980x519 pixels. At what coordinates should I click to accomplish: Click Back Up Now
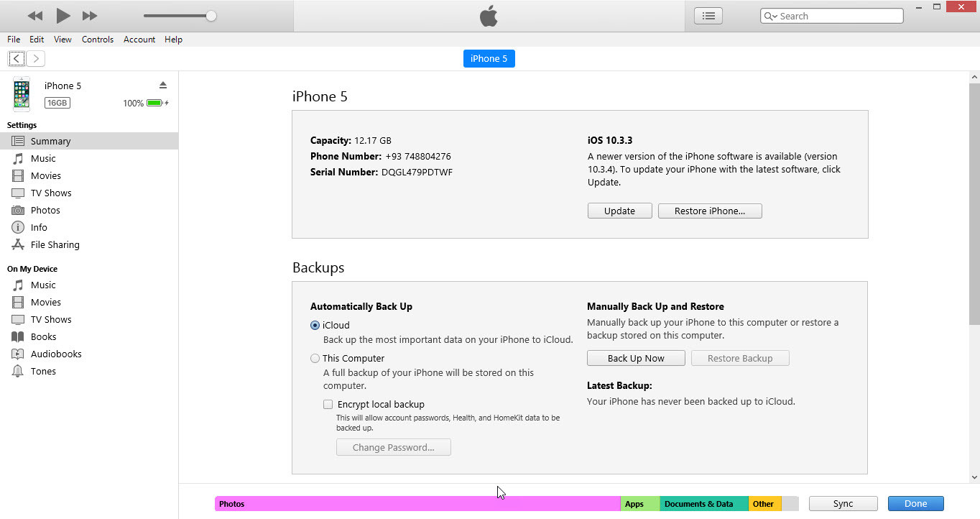coord(636,358)
